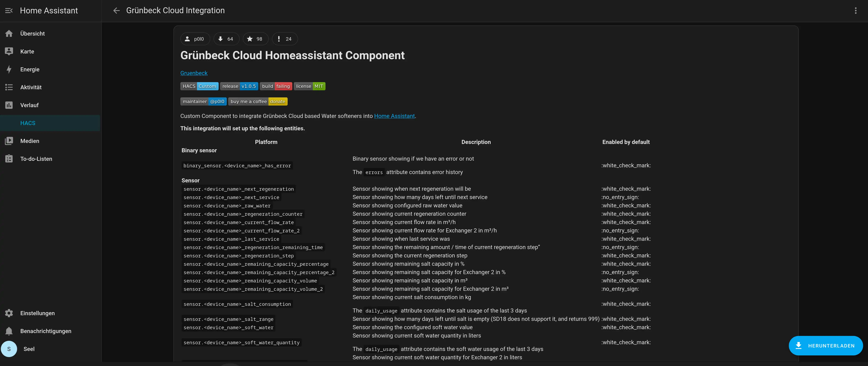Click the Medien play icon

9,141
